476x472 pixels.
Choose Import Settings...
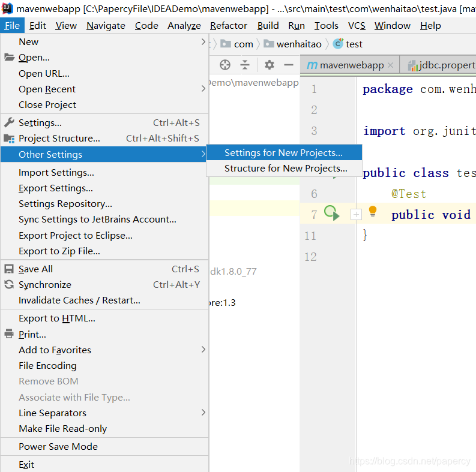coord(104,172)
